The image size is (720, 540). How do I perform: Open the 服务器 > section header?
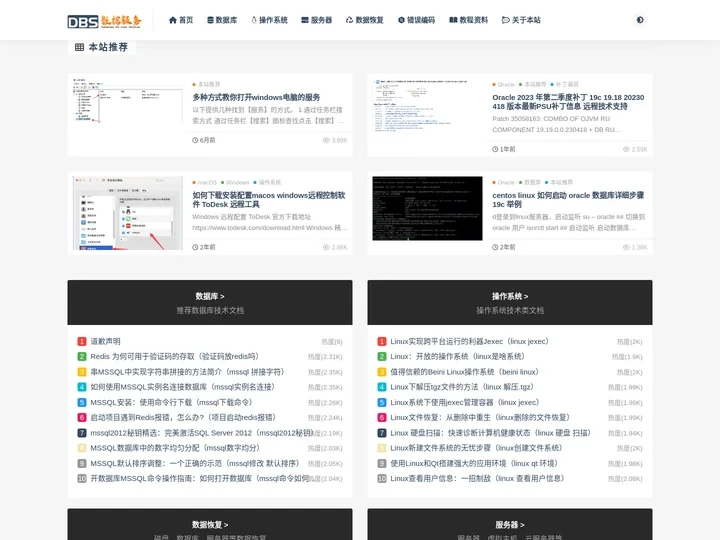click(510, 525)
